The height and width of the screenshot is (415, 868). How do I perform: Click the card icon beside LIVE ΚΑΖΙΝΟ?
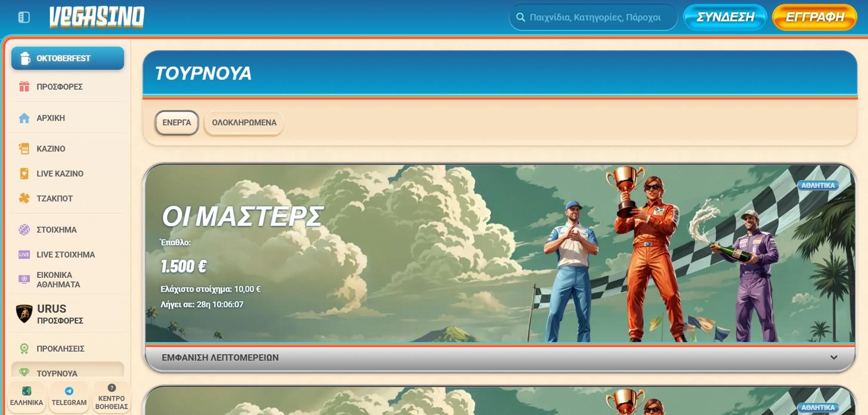[24, 174]
